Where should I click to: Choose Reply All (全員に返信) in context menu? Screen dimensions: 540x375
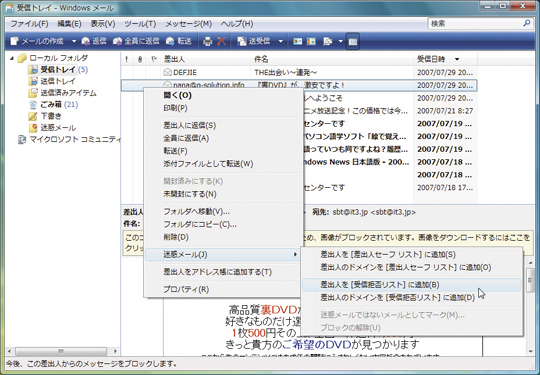(x=223, y=138)
